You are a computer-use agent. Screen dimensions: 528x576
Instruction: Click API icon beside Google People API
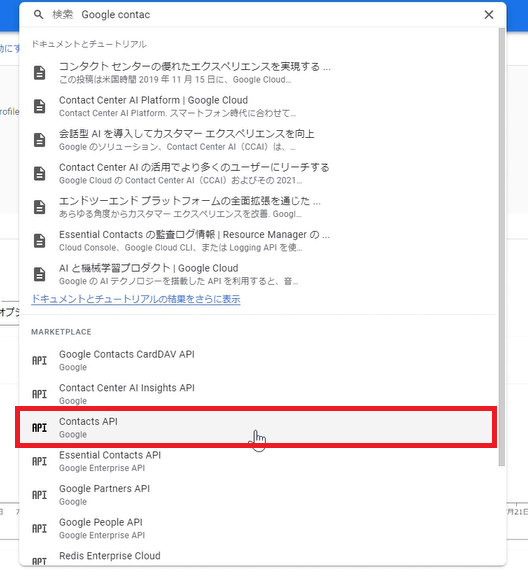tap(40, 529)
